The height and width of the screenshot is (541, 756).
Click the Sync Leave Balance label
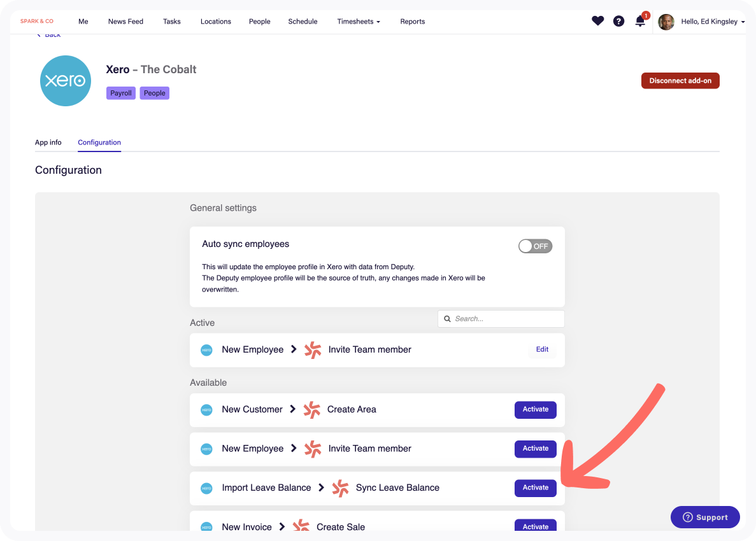tap(397, 488)
